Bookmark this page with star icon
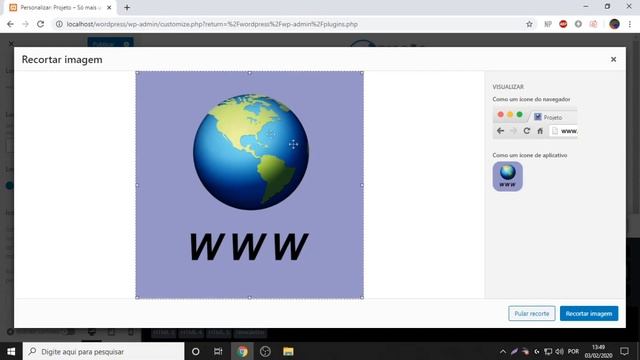The image size is (640, 360). pos(529,24)
